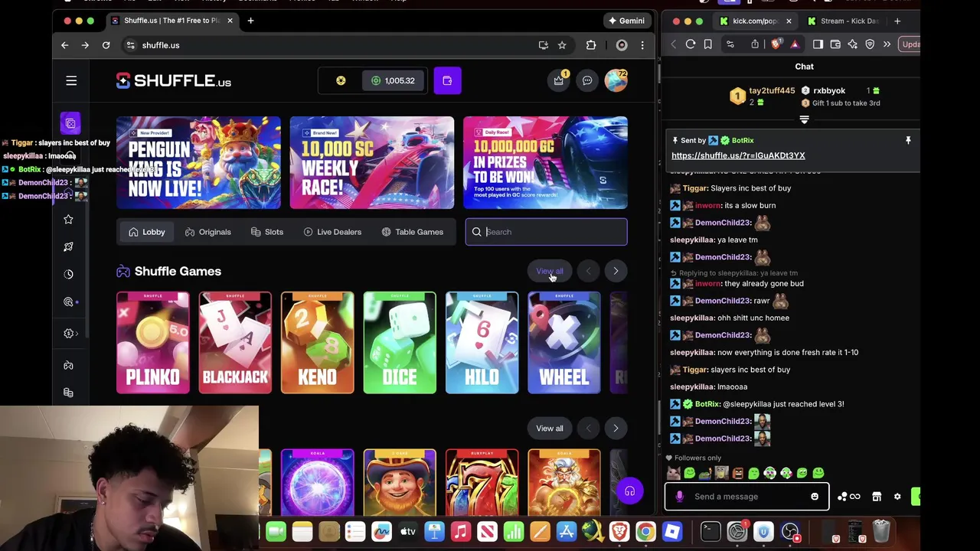Open Brave Wallet icon
This screenshot has height=551, width=980.
click(835, 44)
